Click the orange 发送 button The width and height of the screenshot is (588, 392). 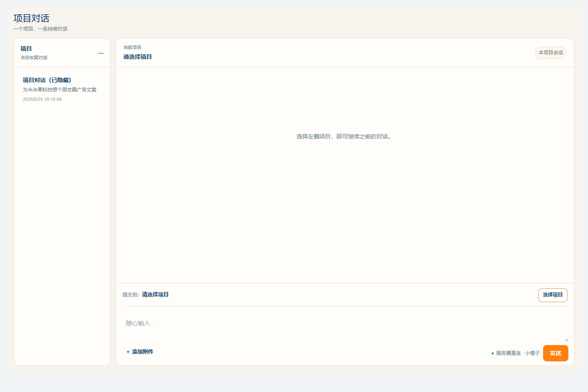(555, 353)
